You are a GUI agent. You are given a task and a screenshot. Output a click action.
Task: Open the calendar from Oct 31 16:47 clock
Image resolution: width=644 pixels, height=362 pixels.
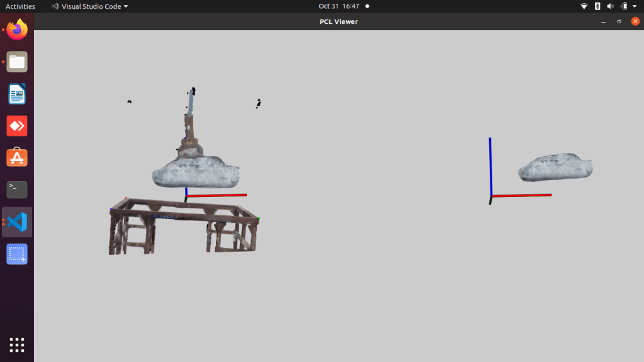[339, 6]
